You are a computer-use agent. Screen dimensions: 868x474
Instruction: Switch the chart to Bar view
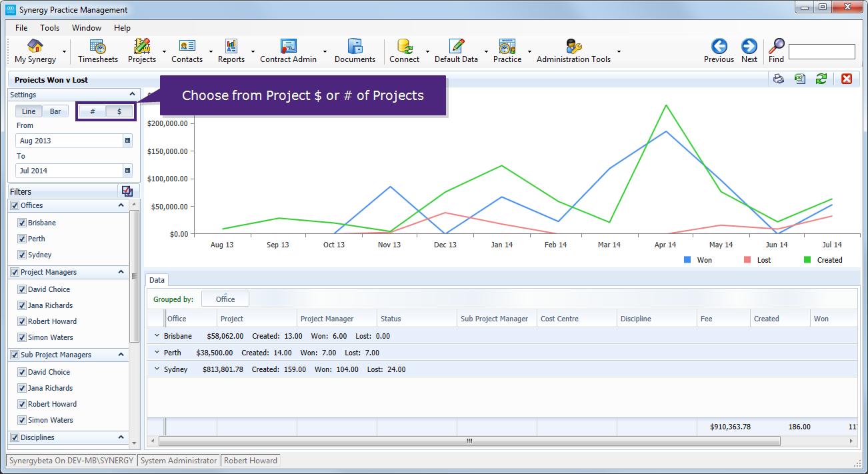point(55,111)
